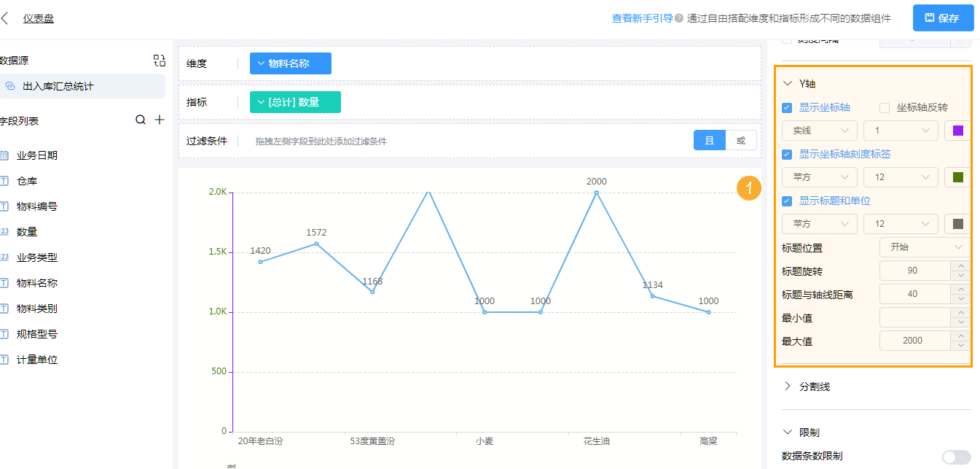The width and height of the screenshot is (980, 469).
Task: Uncheck 显示坐标轴 checkbox
Action: click(787, 108)
